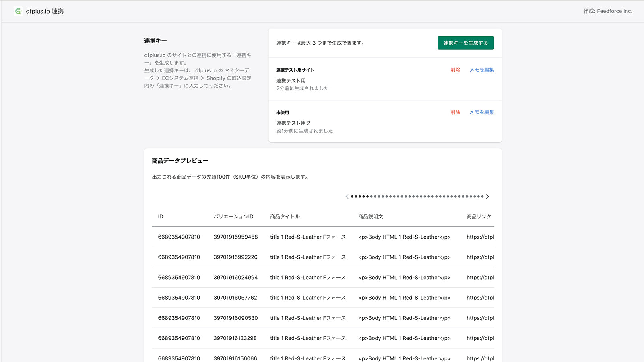This screenshot has height=362, width=644.
Task: Open メモを編集 for the 未使用 key
Action: (x=481, y=112)
